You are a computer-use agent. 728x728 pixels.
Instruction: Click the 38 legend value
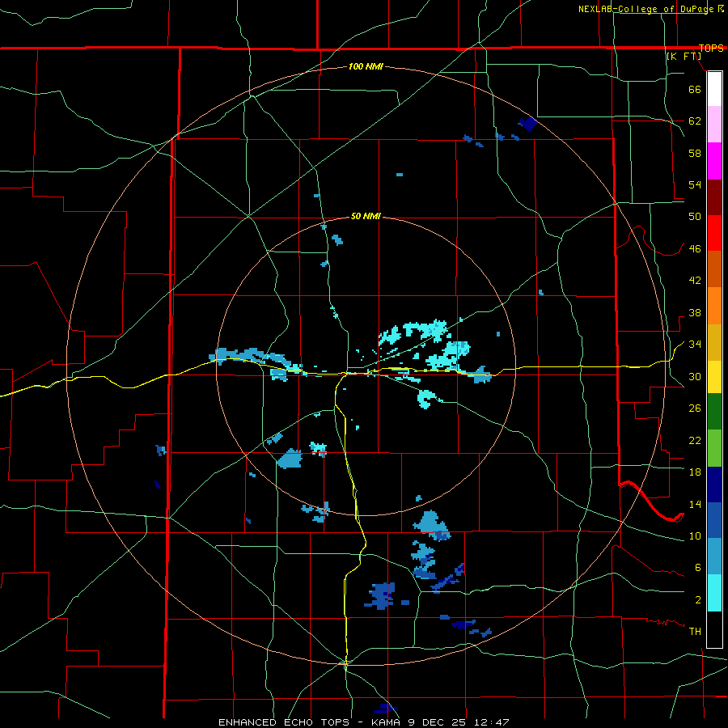coord(695,312)
